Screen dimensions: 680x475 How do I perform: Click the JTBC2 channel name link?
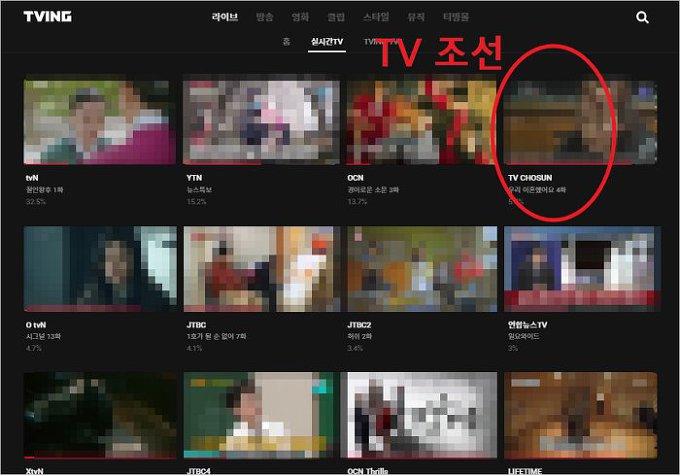pos(359,326)
